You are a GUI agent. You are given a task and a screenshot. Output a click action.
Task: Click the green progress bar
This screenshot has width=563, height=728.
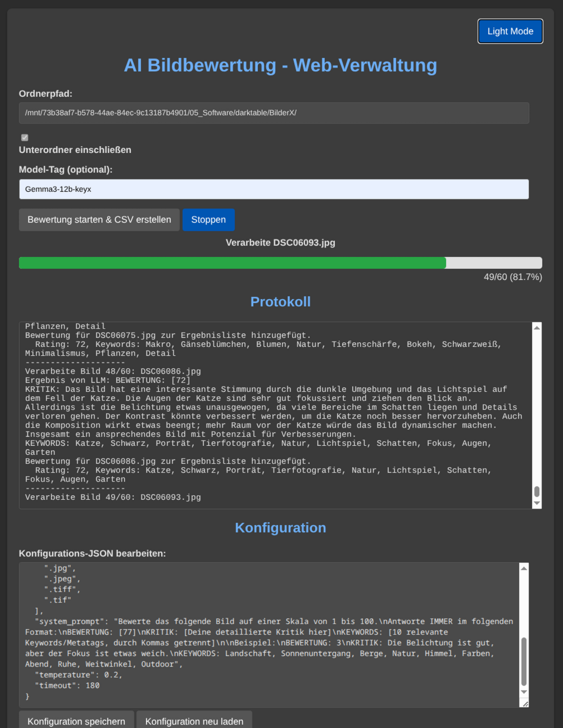233,263
